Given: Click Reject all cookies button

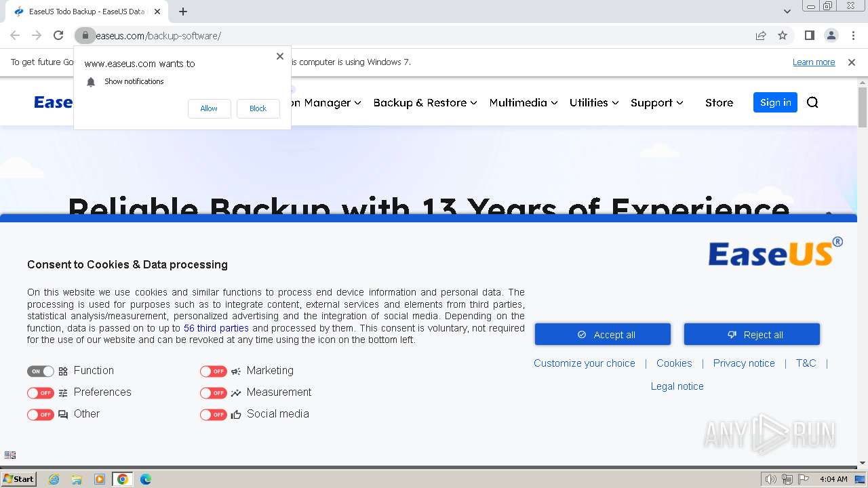Looking at the screenshot, I should [752, 334].
